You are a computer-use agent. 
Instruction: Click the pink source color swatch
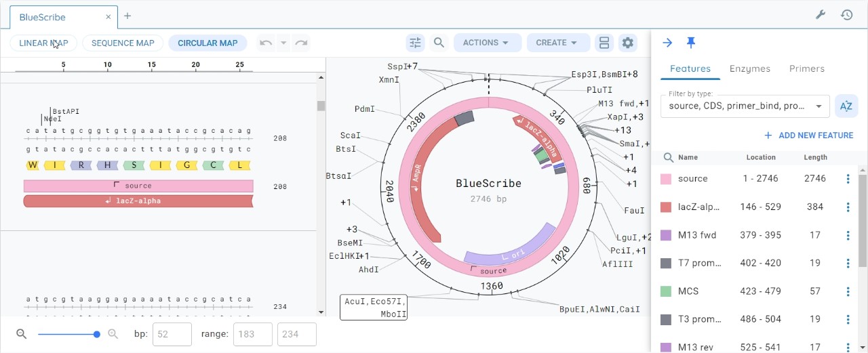click(x=666, y=179)
